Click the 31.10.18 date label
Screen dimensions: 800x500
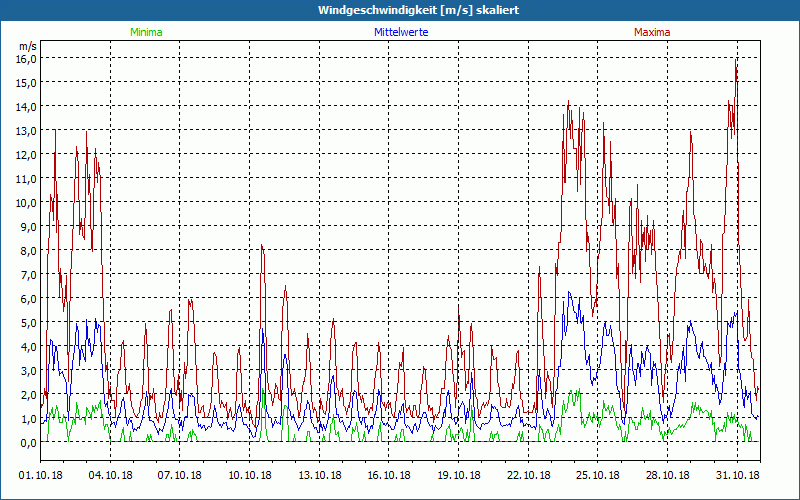pyautogui.click(x=737, y=475)
